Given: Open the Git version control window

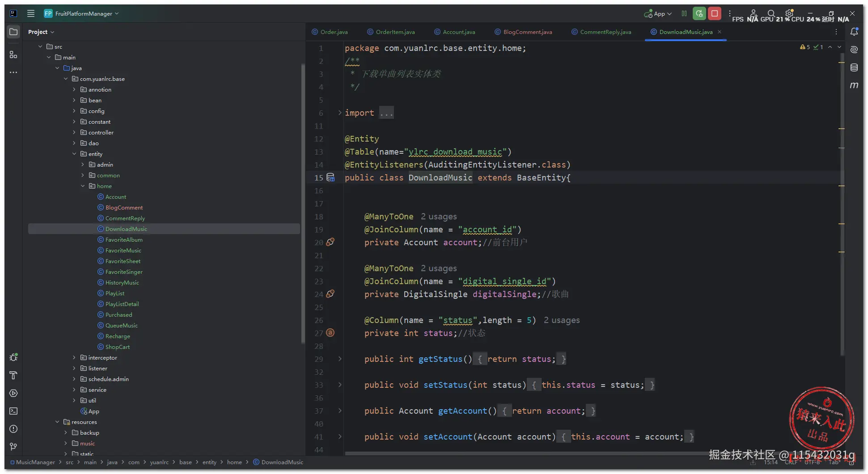Looking at the screenshot, I should [x=13, y=447].
